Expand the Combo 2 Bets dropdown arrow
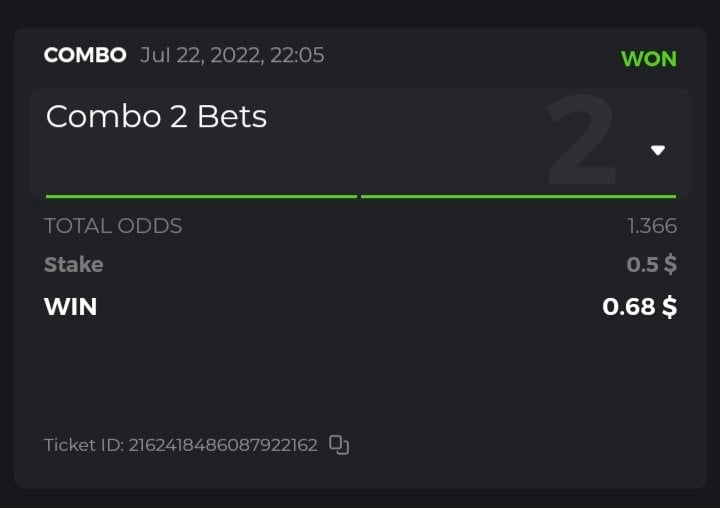The height and width of the screenshot is (508, 720). (658, 151)
